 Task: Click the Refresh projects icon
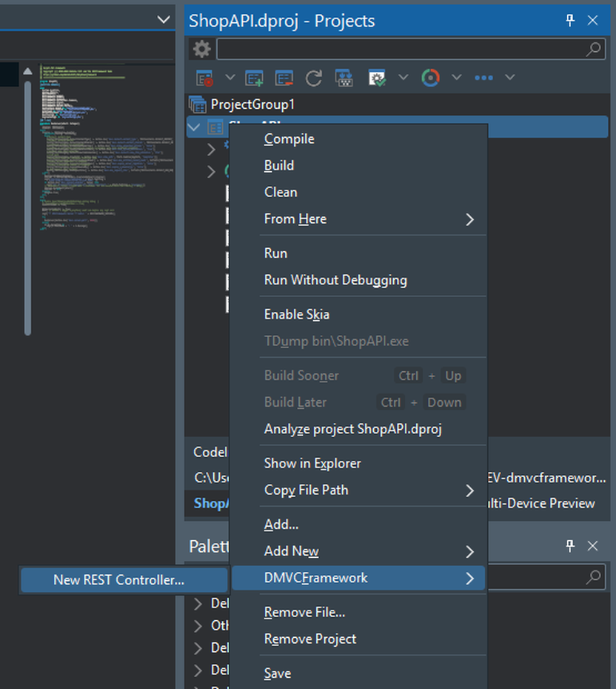coord(314,78)
